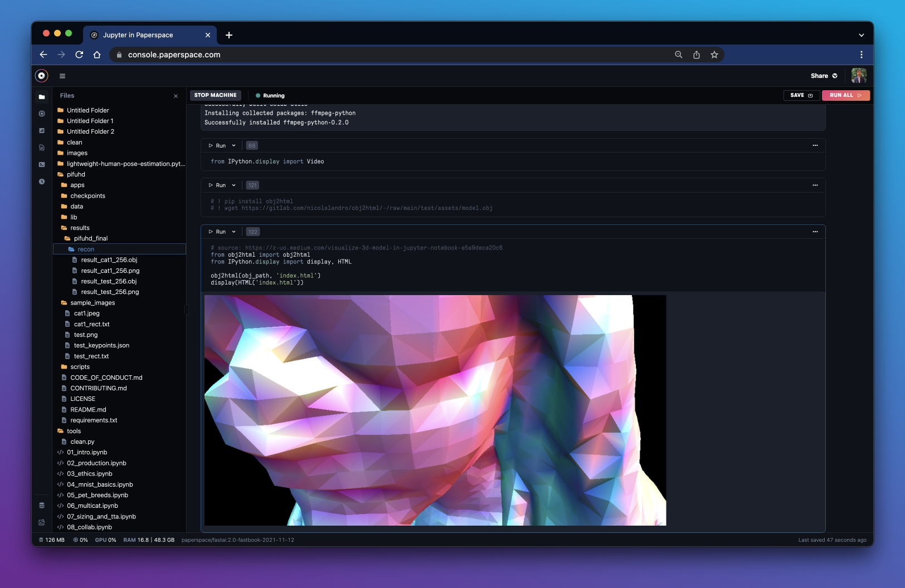Open the image export icon at sidebar bottom
The image size is (905, 588).
point(42,522)
